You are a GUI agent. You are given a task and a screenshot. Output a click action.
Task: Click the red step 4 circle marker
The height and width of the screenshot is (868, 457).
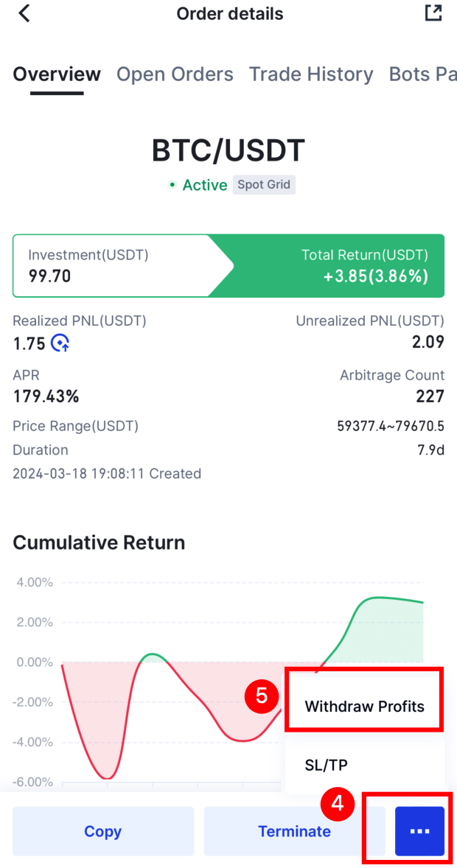[337, 803]
